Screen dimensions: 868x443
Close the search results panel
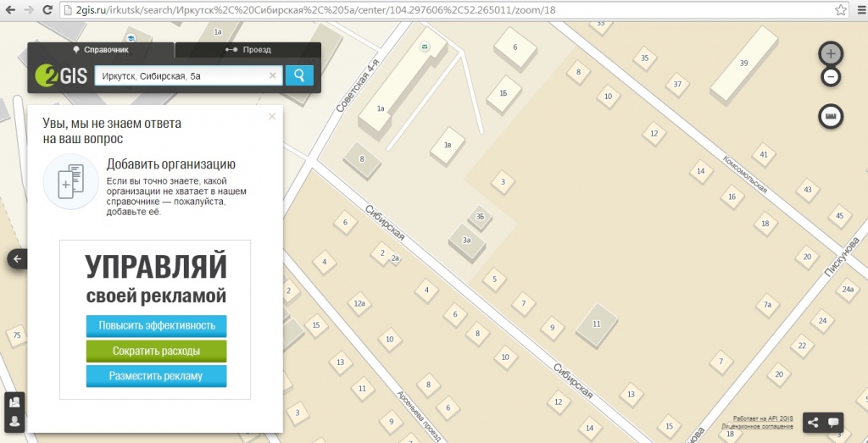point(272,116)
